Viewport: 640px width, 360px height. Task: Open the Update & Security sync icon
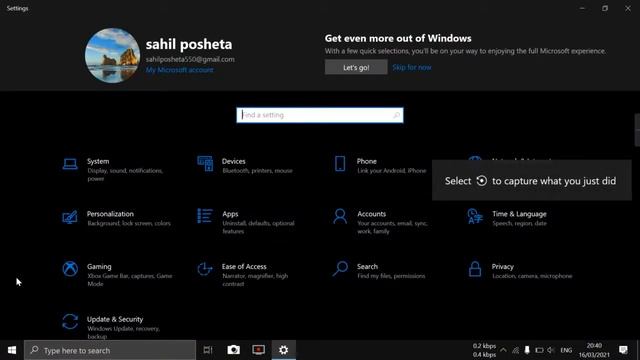[x=70, y=322]
